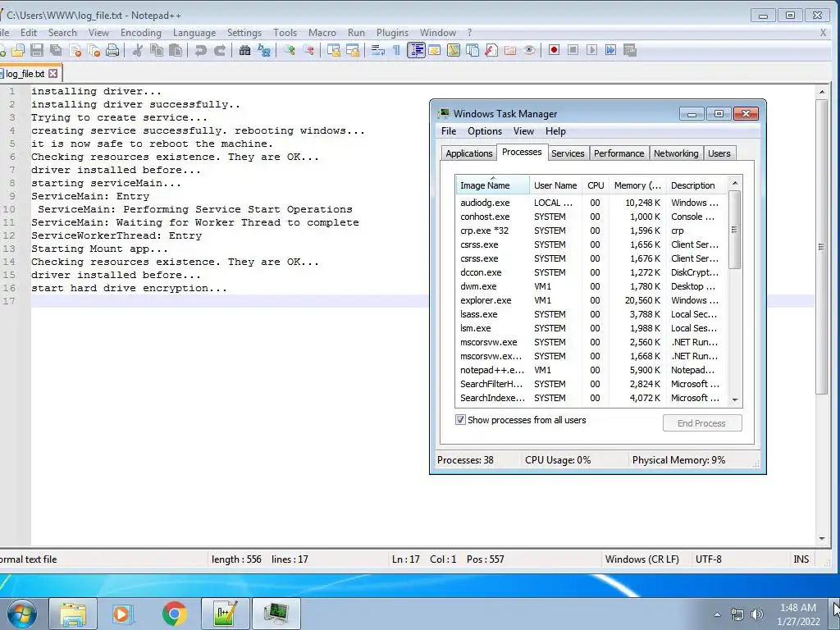Select the dccon.exe process row
The width and height of the screenshot is (840, 630).
point(591,272)
